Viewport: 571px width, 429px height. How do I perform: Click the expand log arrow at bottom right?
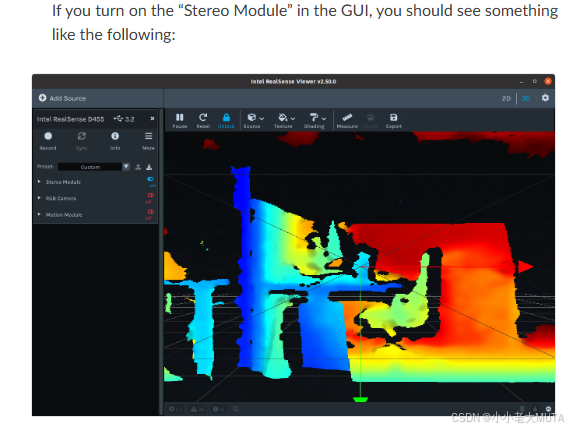click(x=548, y=409)
